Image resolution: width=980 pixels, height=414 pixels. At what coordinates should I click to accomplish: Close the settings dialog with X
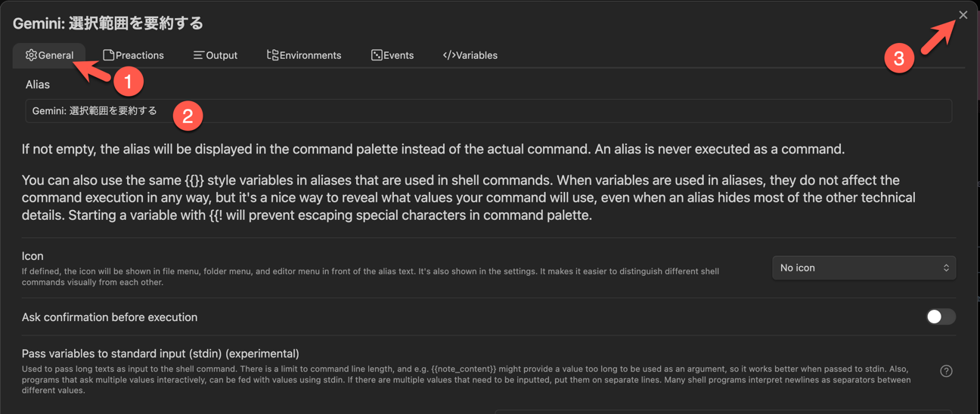[x=963, y=15]
